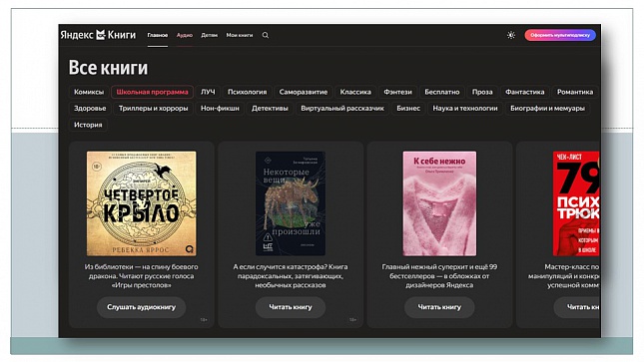Select the Фантастика category chip
Image resolution: width=644 pixels, height=362 pixels.
(x=525, y=92)
